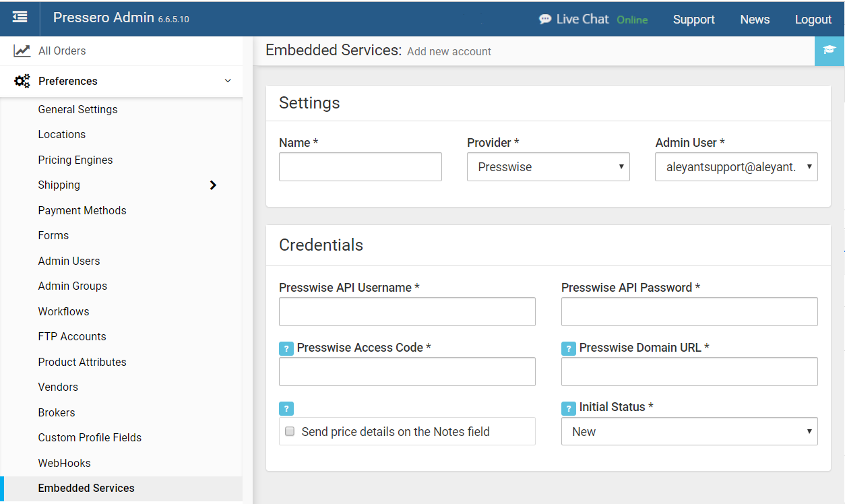
Task: Click the Presswise API Password field
Action: tap(689, 312)
